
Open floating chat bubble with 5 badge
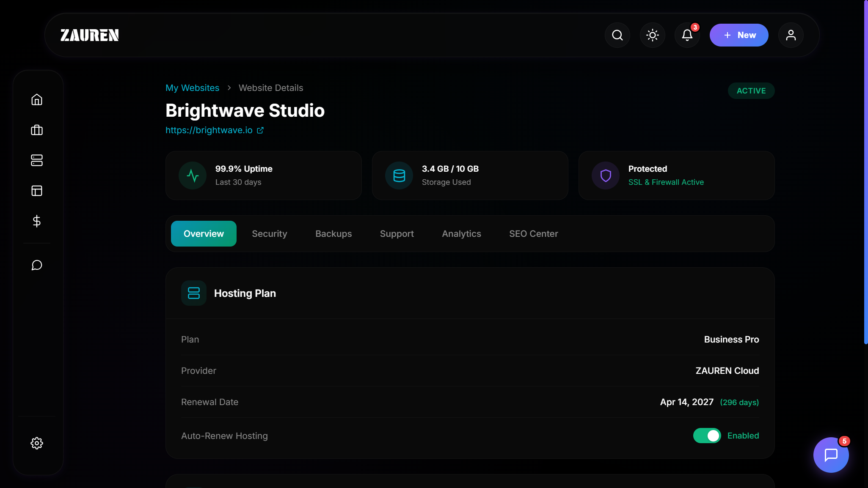point(831,455)
